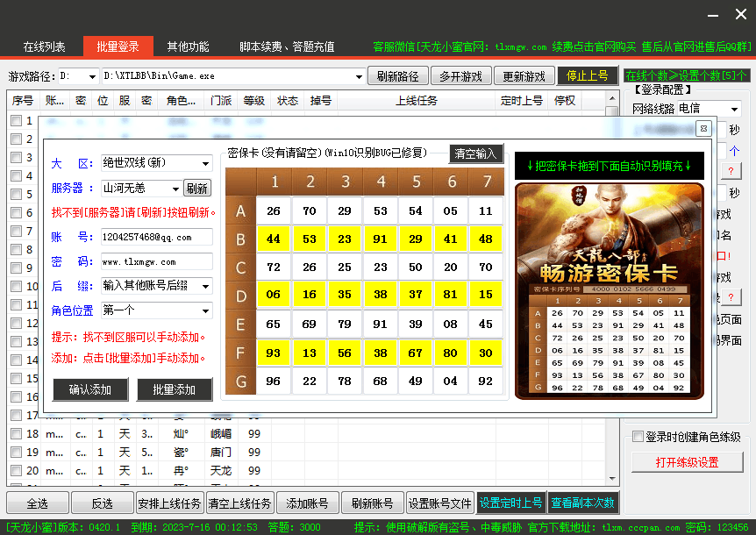Open the drive letter D: dropdown

(x=91, y=76)
